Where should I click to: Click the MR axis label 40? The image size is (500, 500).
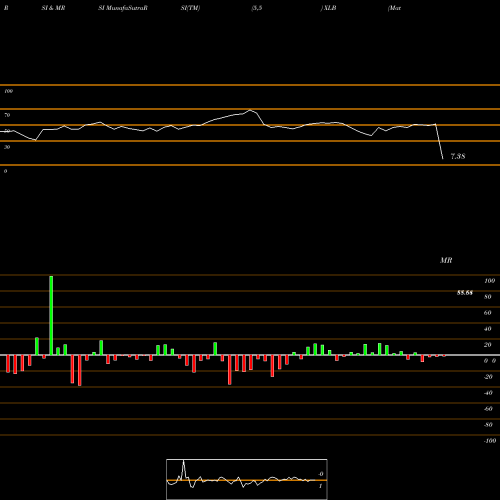[x=488, y=329]
